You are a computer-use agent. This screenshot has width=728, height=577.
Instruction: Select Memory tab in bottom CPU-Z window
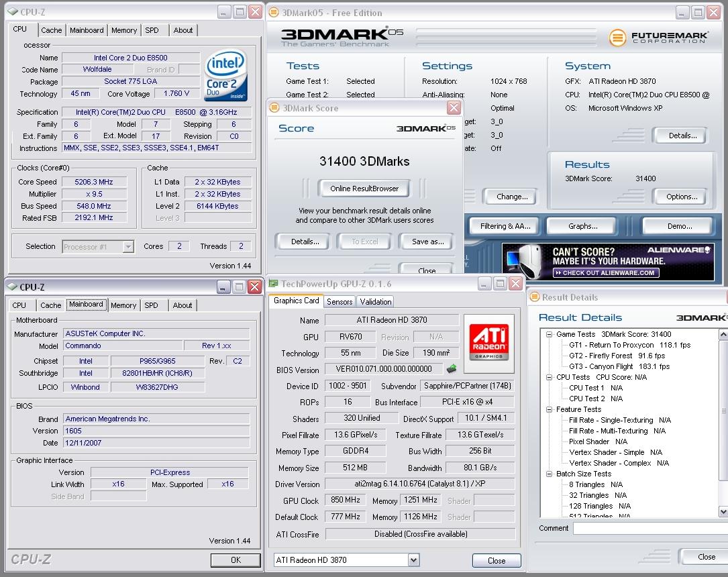click(x=123, y=305)
